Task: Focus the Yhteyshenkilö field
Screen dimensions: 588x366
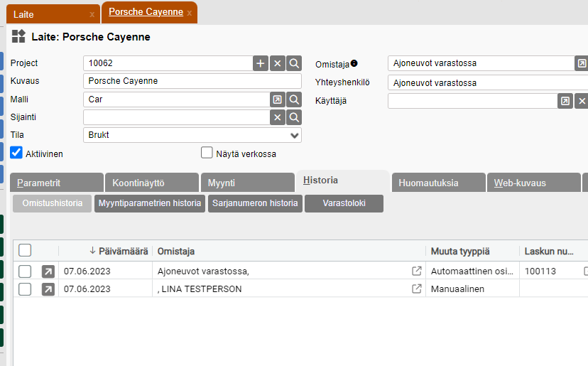Action: tap(488, 82)
